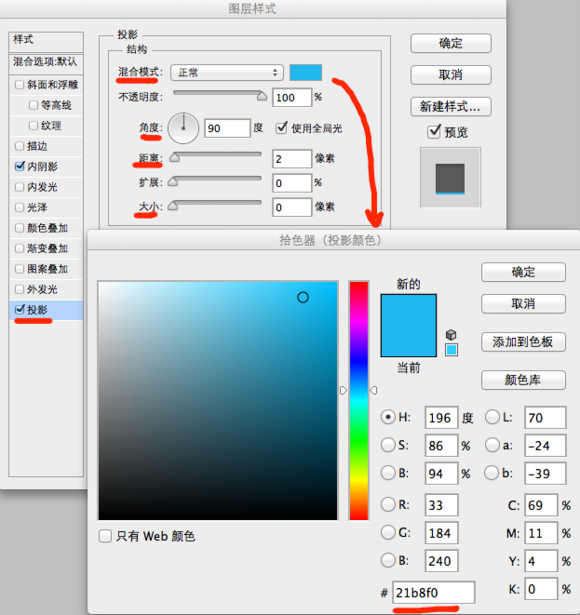Screen dimensions: 580x615
Task: Select the Lab a radio button
Action: (x=492, y=445)
